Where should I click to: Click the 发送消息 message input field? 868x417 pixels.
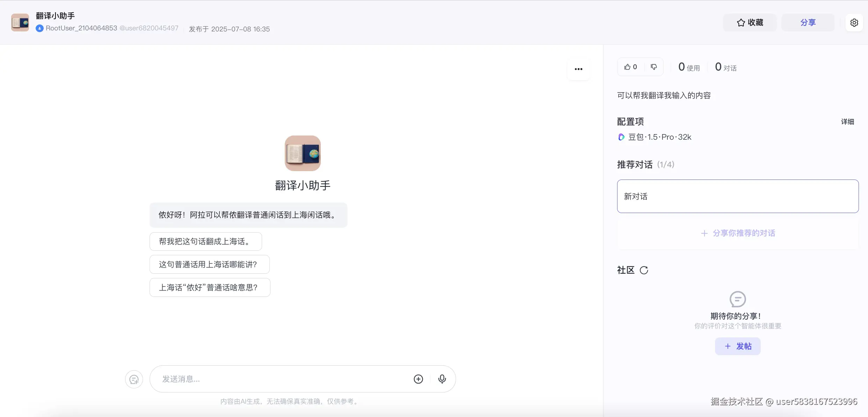pos(280,379)
